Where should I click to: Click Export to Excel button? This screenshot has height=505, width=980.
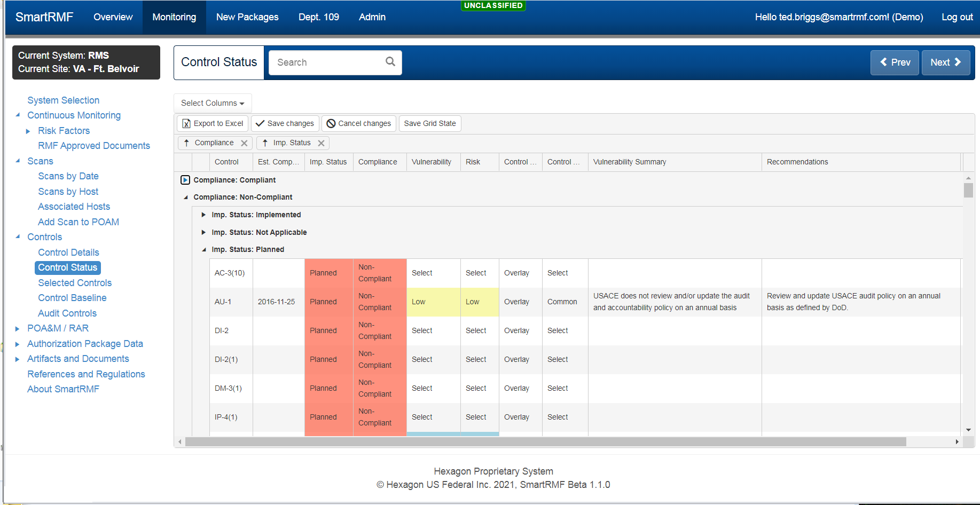pyautogui.click(x=213, y=123)
